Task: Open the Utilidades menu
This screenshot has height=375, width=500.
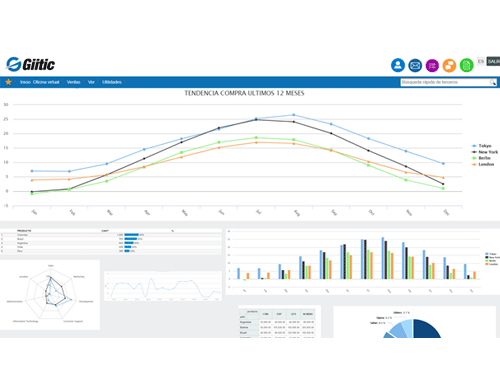Action: [112, 82]
